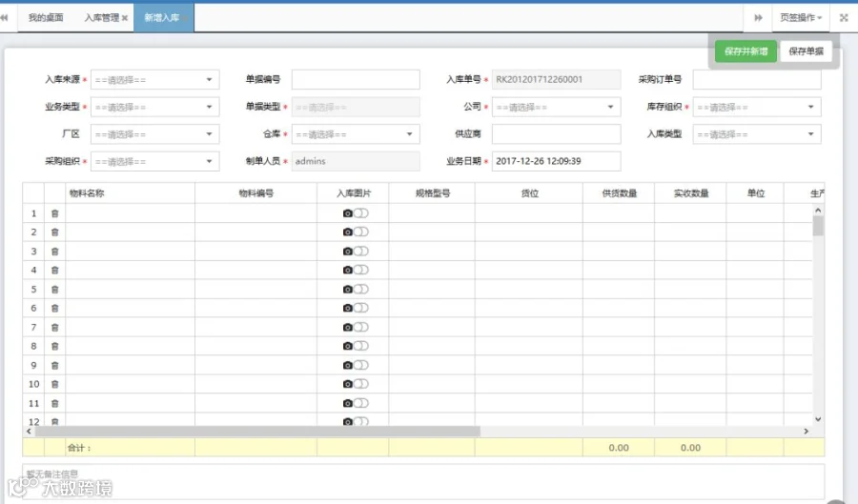Click the 保存单据 button

tap(806, 51)
